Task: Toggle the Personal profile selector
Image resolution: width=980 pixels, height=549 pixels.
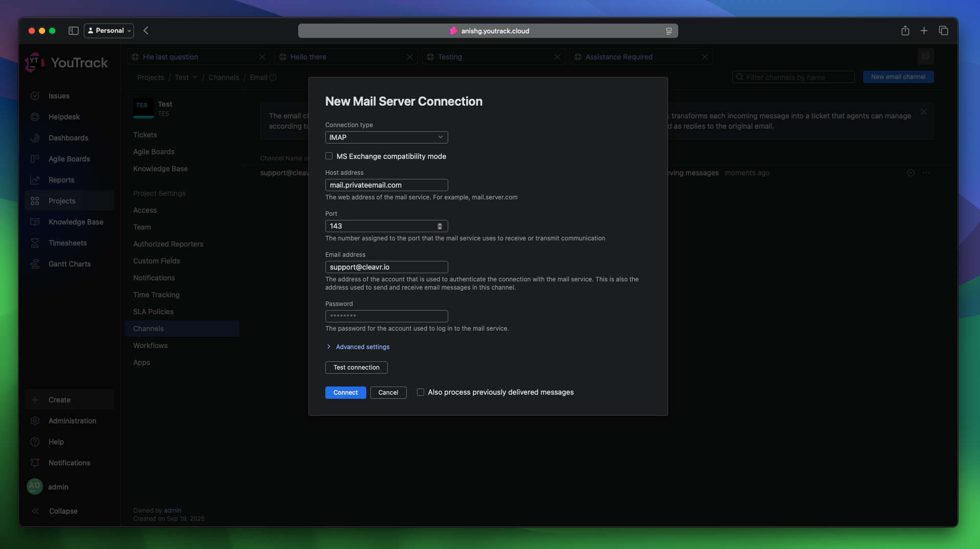Action: pyautogui.click(x=108, y=30)
